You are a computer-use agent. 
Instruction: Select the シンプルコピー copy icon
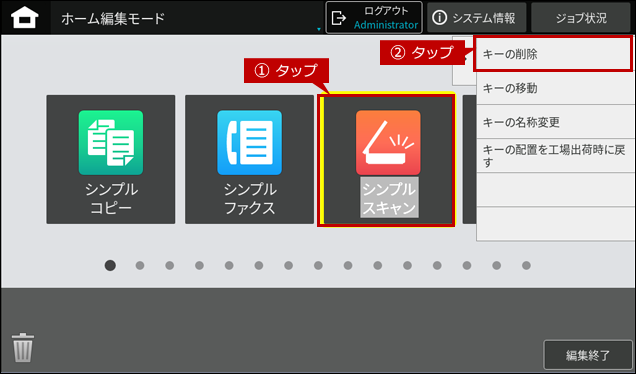(111, 142)
